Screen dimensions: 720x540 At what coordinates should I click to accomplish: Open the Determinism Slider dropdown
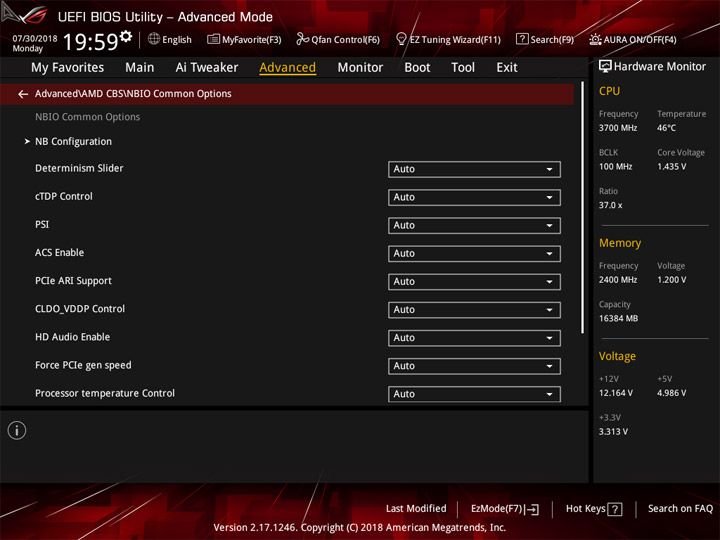coord(474,169)
